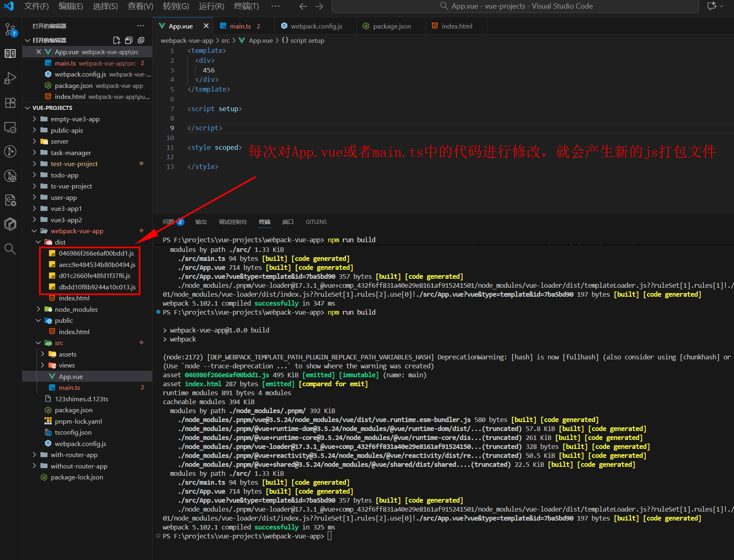Open the timeline clock activity icon
The height and width of the screenshot is (560, 734).
click(x=10, y=151)
